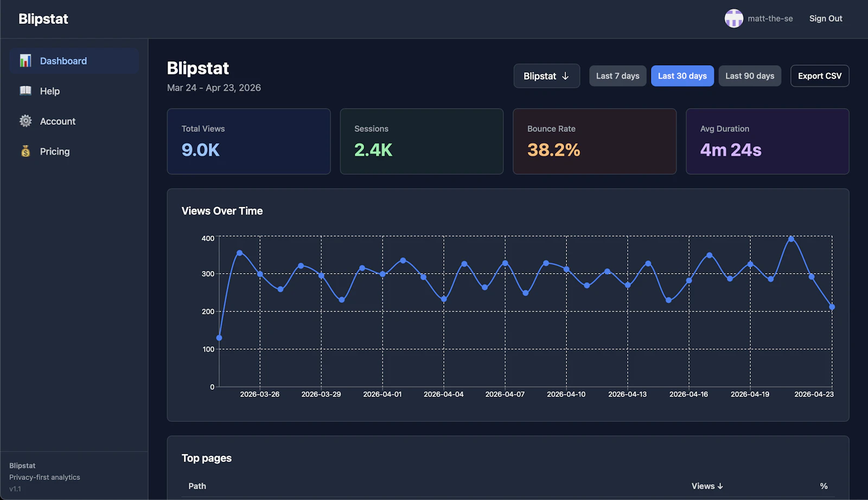The width and height of the screenshot is (868, 500).
Task: Click the Sessions 2.4K card
Action: [422, 141]
